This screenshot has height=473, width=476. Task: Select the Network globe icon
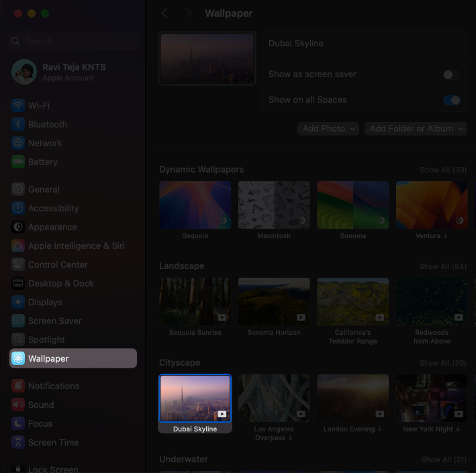[18, 143]
